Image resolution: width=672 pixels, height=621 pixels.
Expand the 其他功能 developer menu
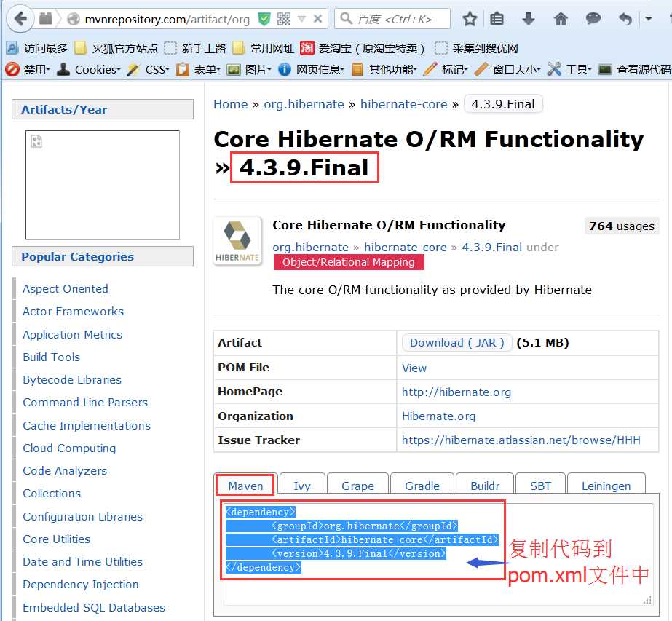(384, 69)
